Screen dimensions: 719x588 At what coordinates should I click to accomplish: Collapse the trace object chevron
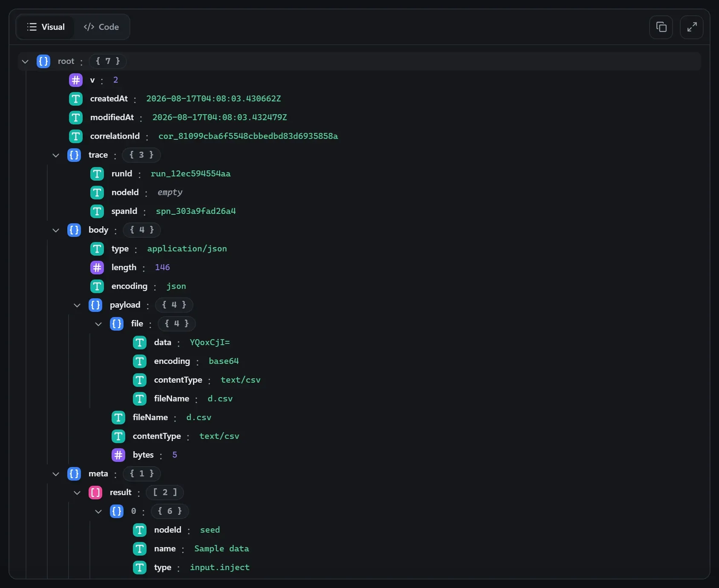pyautogui.click(x=56, y=155)
